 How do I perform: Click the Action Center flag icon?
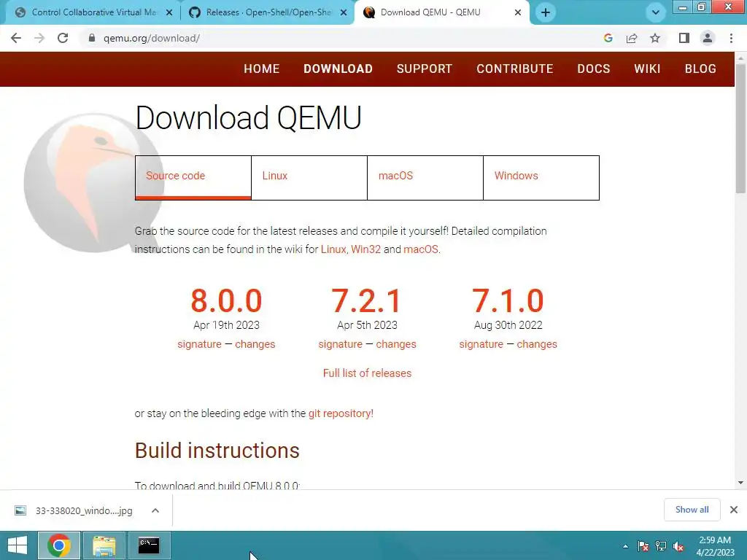(643, 546)
